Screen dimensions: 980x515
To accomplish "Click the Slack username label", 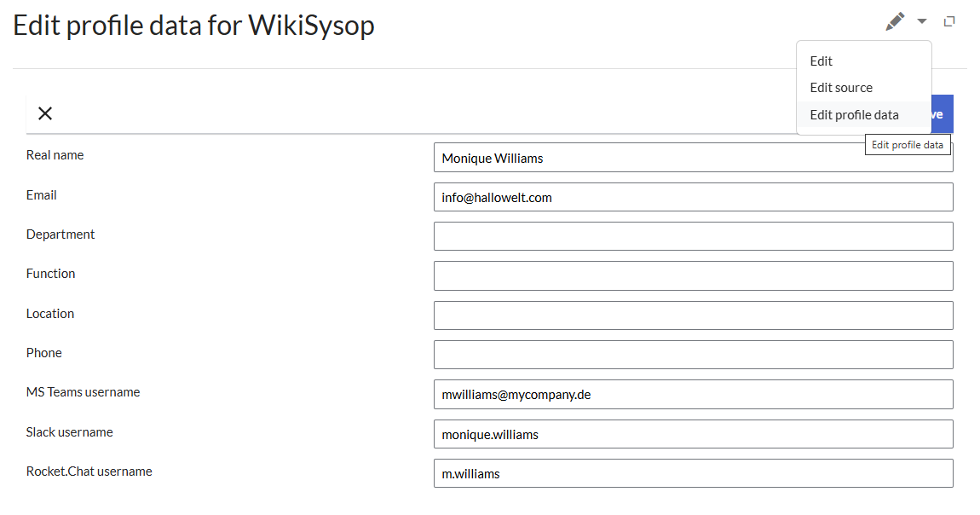I will pos(70,432).
